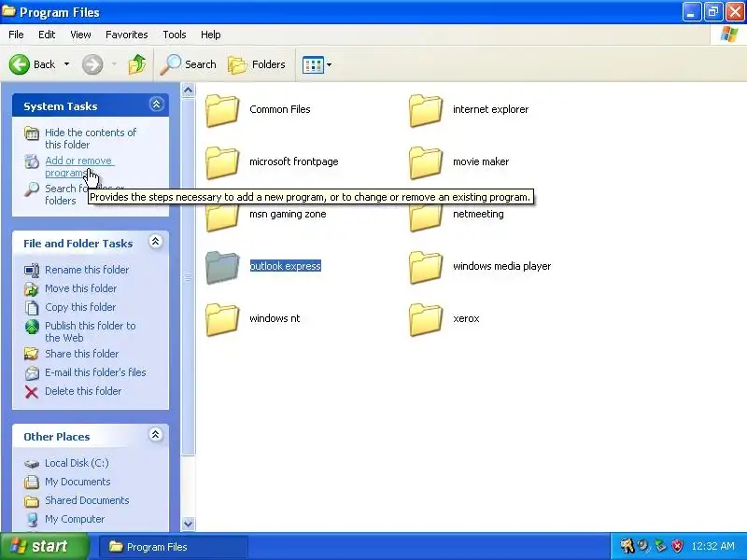Click Hide the contents of this folder

[x=91, y=138]
